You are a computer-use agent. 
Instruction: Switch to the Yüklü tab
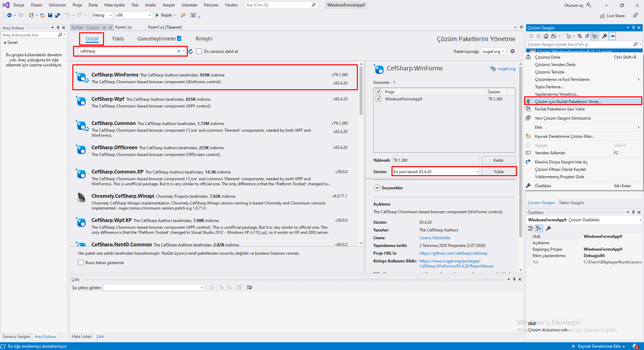[x=118, y=39]
